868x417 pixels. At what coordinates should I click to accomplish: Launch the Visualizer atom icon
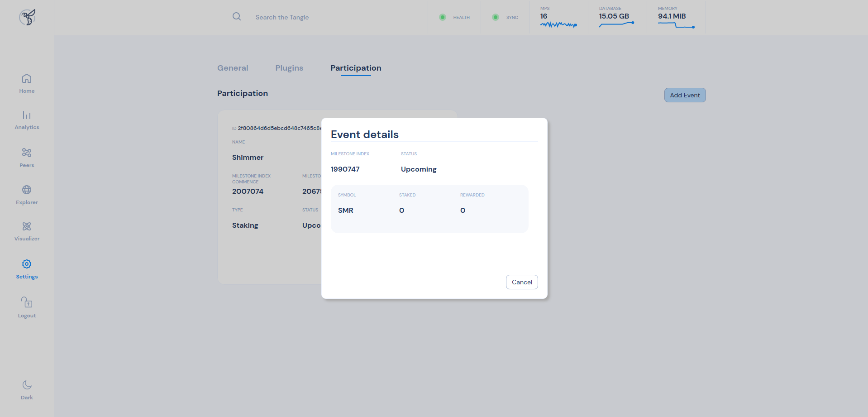pos(27,226)
